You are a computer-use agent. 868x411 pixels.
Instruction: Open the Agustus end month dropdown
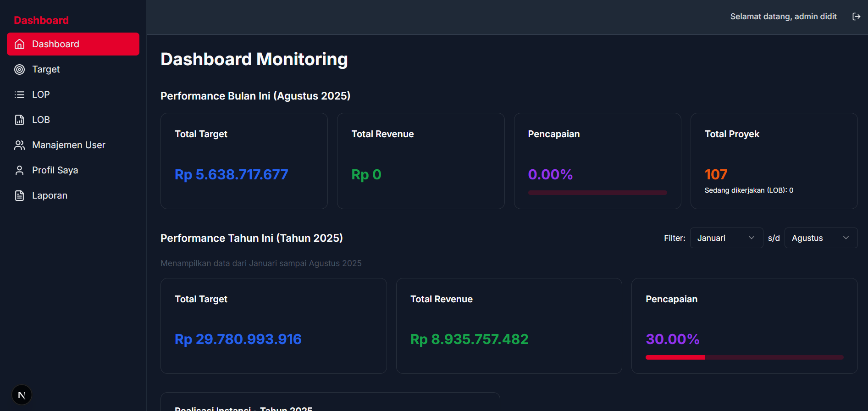click(x=820, y=238)
